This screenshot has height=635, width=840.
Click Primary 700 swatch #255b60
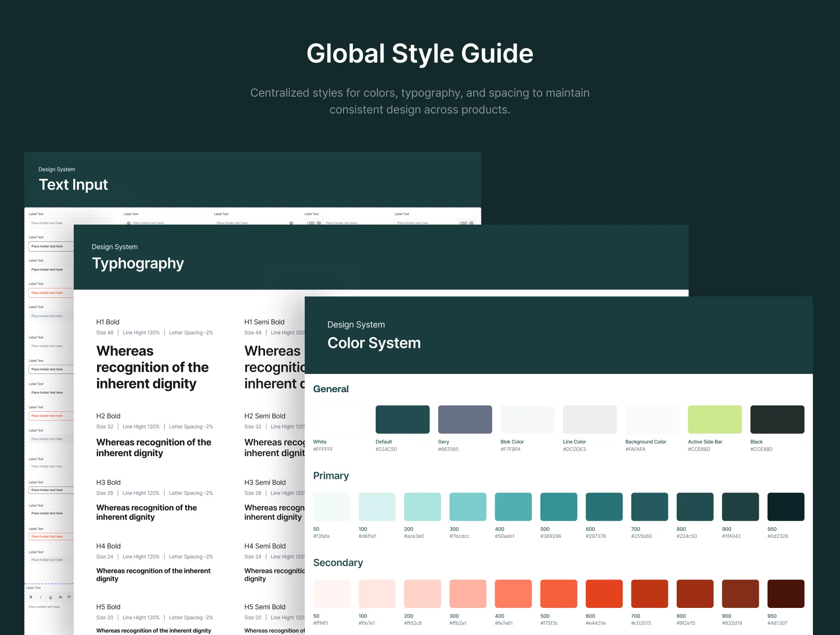pyautogui.click(x=650, y=507)
